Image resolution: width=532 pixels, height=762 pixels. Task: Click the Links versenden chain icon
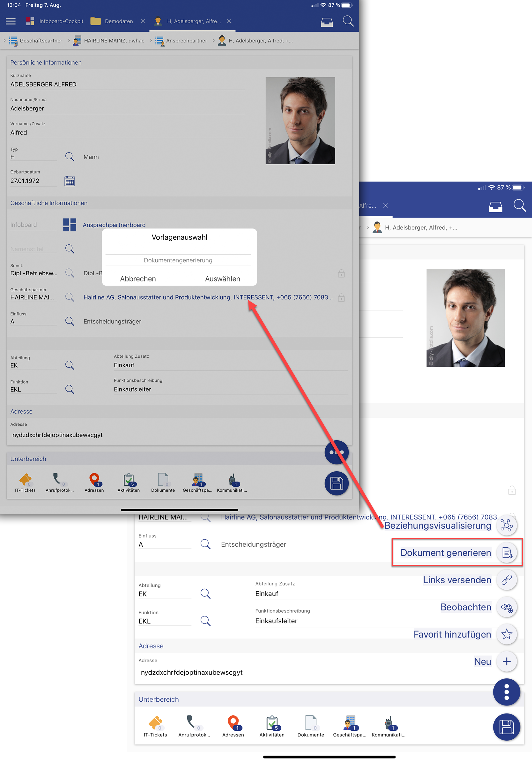pos(506,580)
